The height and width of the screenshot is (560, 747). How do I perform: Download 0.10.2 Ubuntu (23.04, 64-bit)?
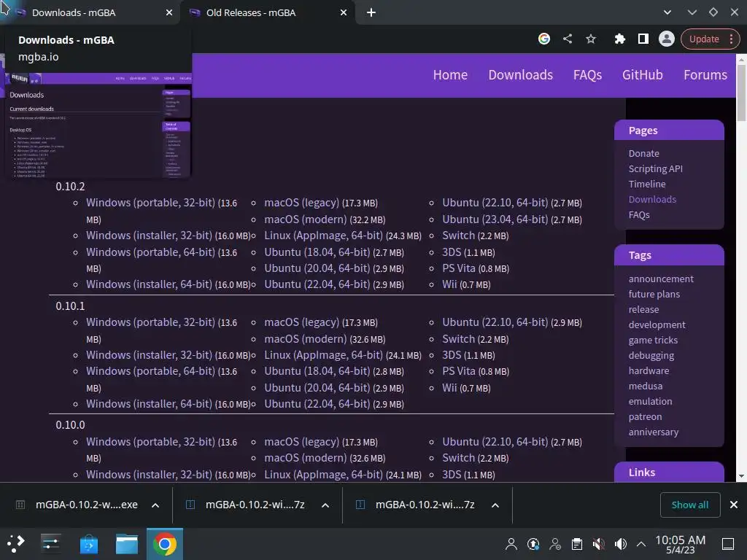[x=495, y=219]
